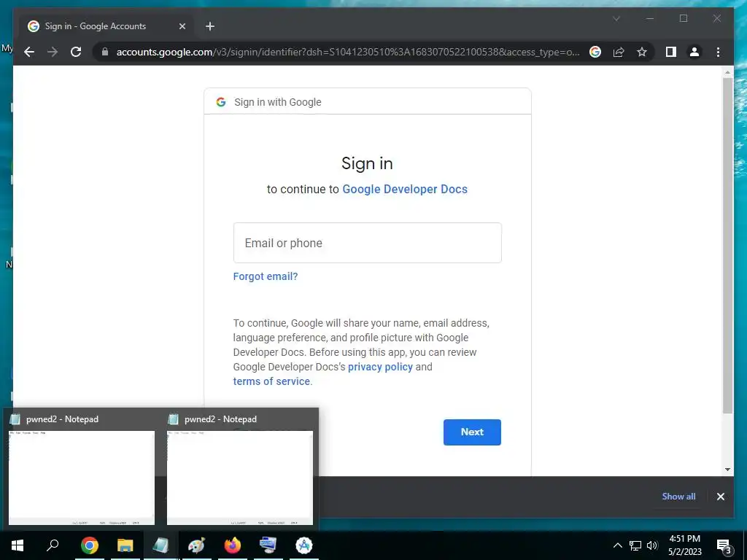Open the tab search chevron in title bar
The width and height of the screenshot is (747, 560).
tap(616, 18)
